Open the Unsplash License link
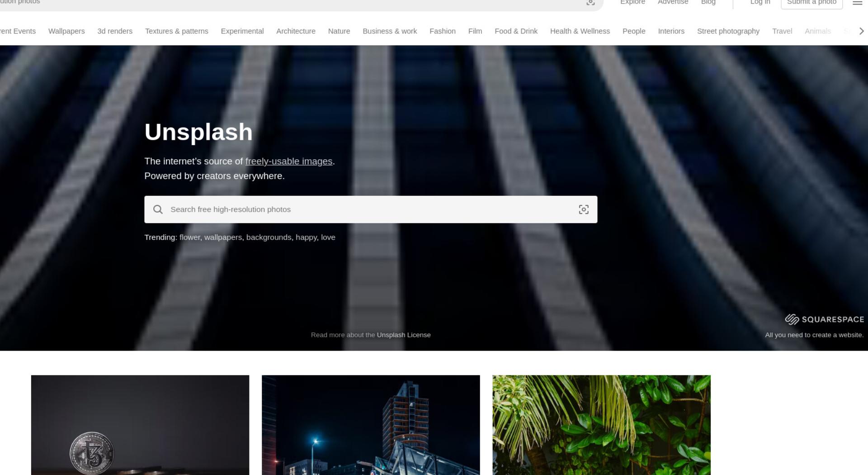The width and height of the screenshot is (868, 475). click(x=404, y=335)
